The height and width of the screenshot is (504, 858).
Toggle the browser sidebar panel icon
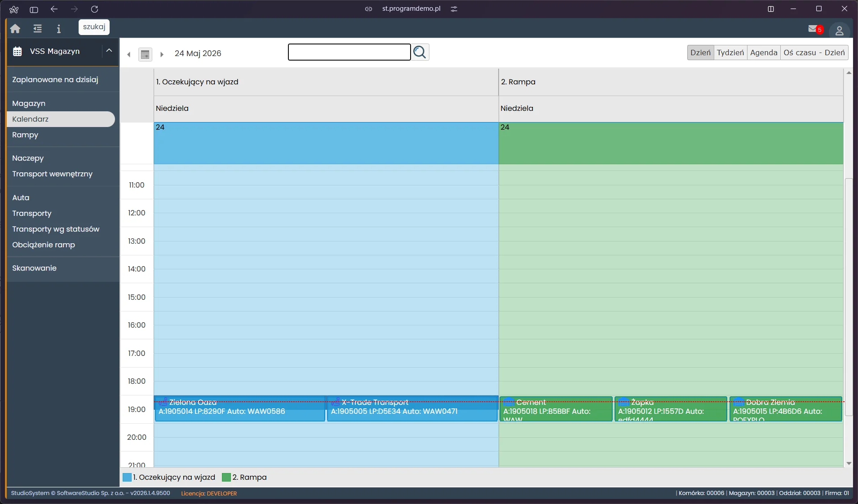click(x=34, y=9)
